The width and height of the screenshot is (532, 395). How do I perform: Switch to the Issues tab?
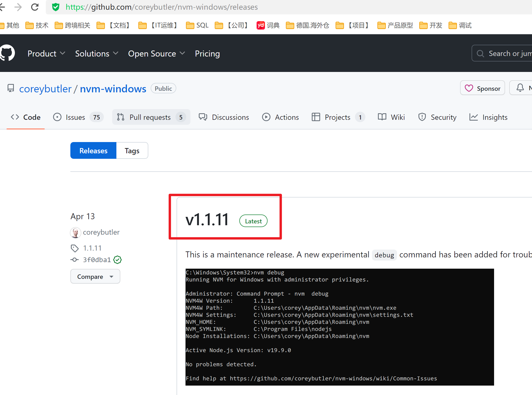(x=78, y=117)
